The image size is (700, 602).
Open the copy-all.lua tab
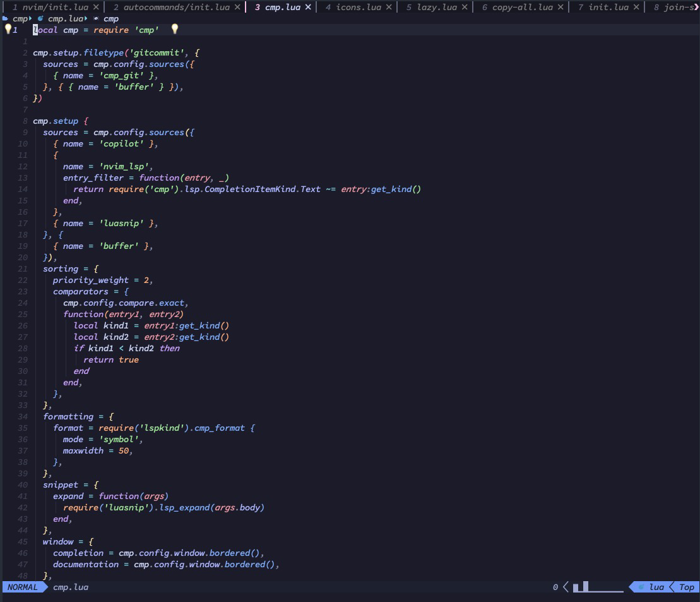[x=518, y=8]
